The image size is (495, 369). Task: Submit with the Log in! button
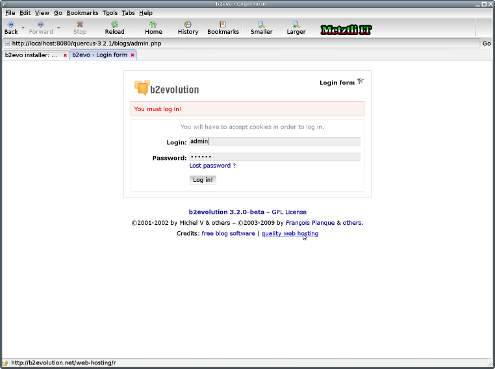point(203,180)
